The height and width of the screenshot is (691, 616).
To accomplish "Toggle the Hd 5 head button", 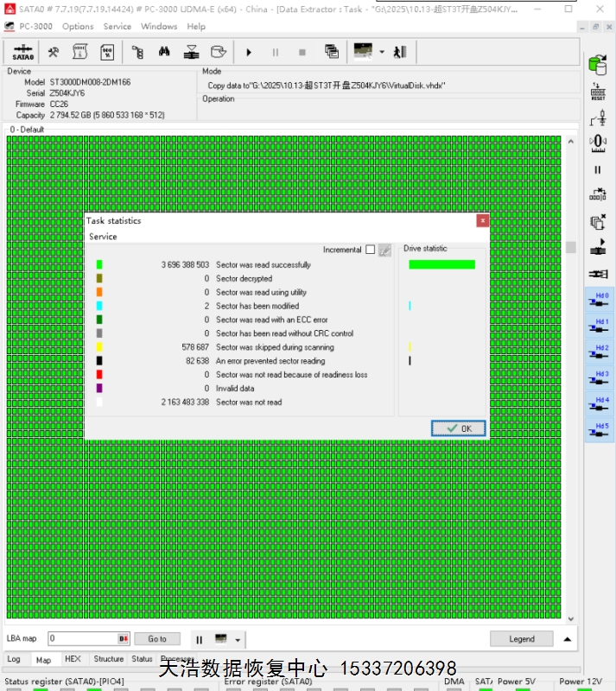I will (598, 430).
